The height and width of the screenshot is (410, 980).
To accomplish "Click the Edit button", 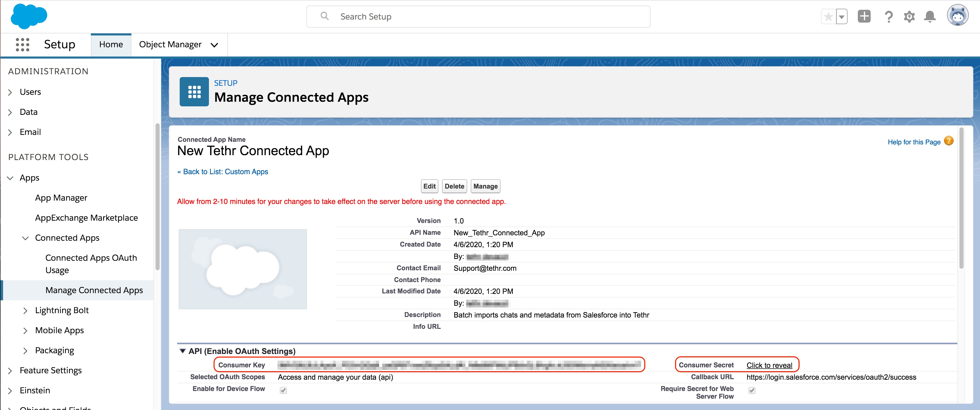I will (429, 186).
